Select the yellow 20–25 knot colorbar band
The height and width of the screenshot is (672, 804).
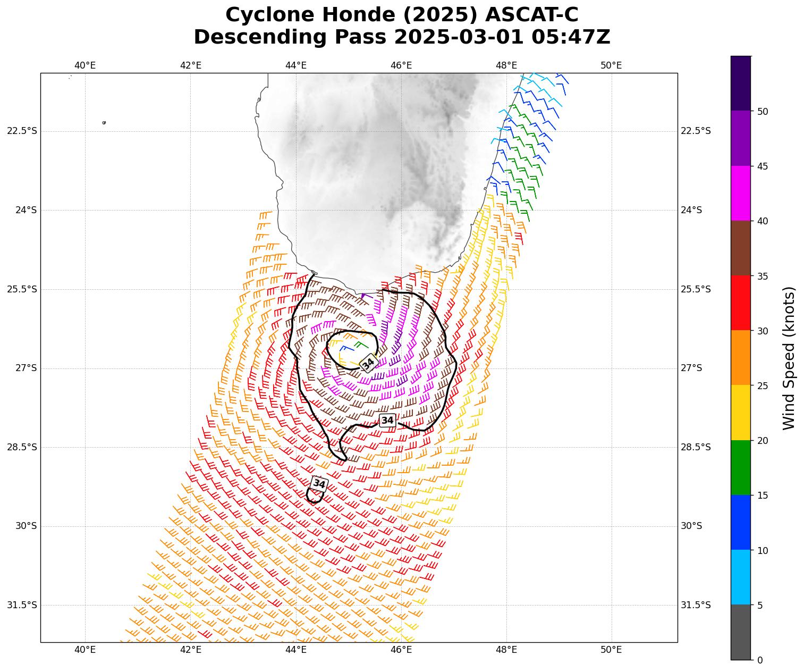[x=740, y=413]
